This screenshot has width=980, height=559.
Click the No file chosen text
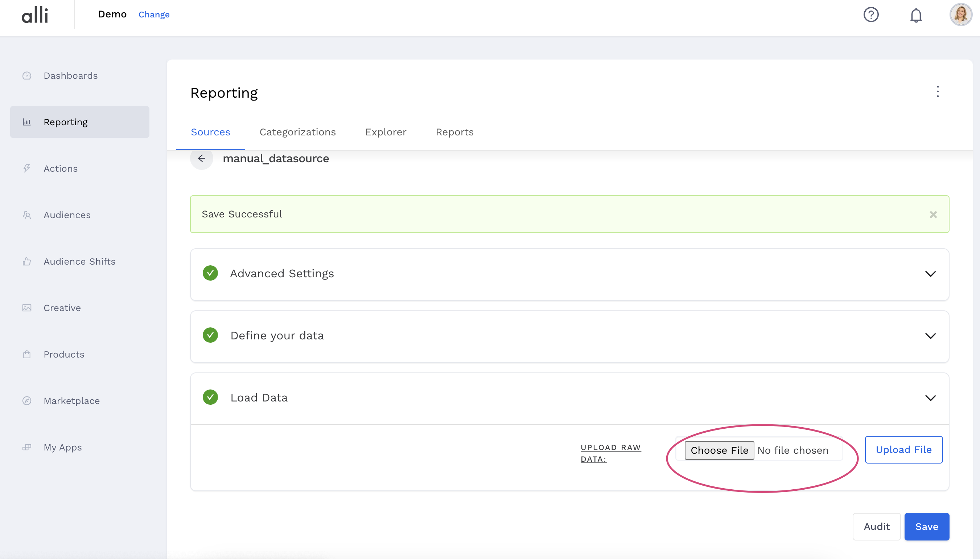[x=793, y=450]
